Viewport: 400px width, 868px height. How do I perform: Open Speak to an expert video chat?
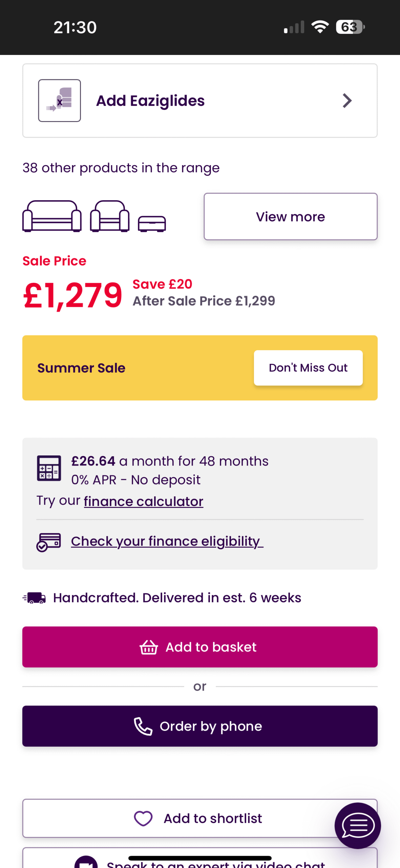point(200,859)
